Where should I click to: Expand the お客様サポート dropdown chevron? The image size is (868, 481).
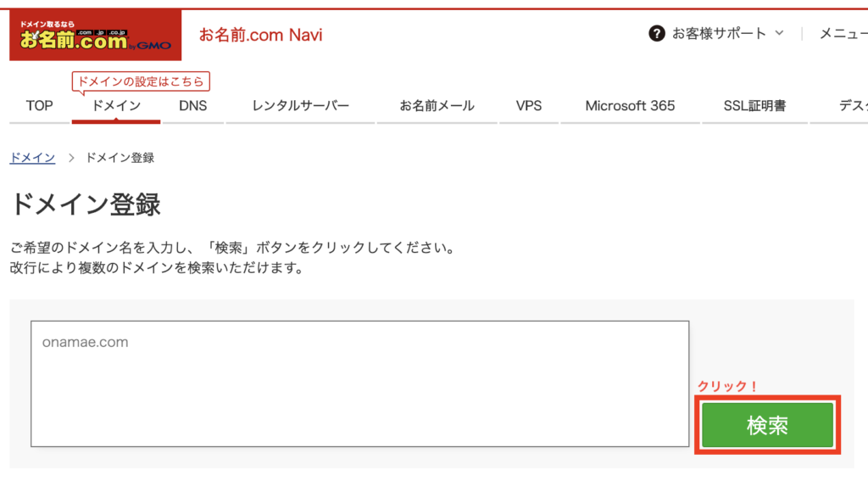pos(780,33)
